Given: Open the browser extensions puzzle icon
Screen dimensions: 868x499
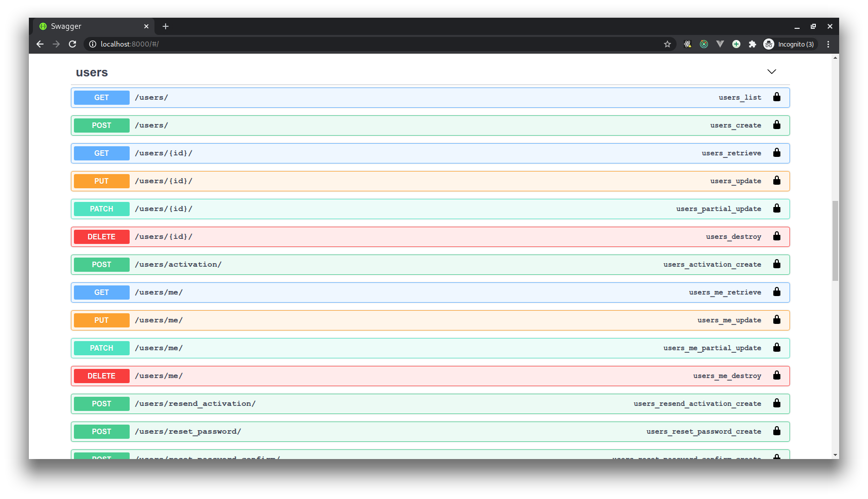Looking at the screenshot, I should point(753,44).
